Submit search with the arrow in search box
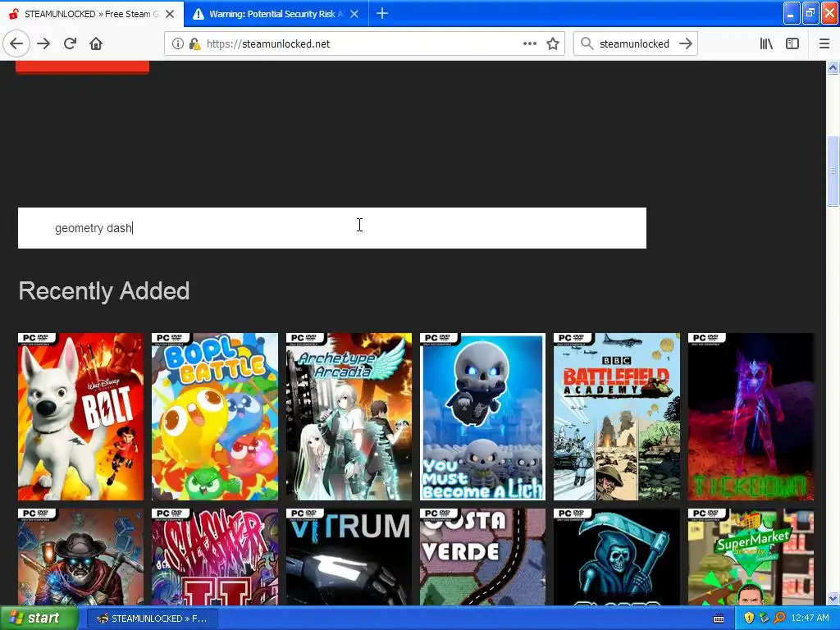Image resolution: width=840 pixels, height=630 pixels. [685, 44]
